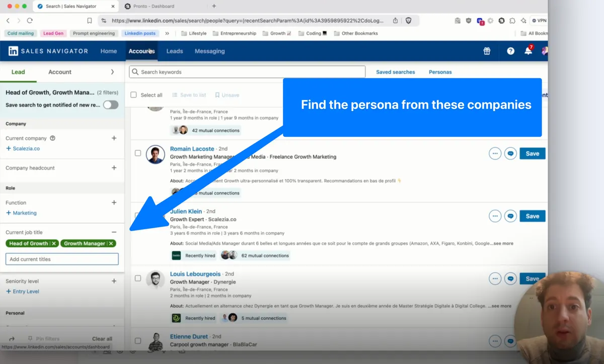Check the Select all checkbox

133,95
